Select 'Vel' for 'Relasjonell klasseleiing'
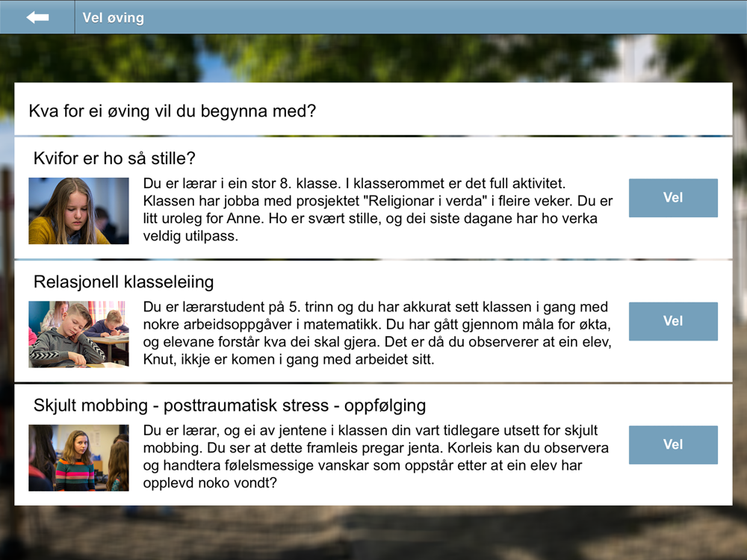747x560 pixels. click(x=673, y=321)
